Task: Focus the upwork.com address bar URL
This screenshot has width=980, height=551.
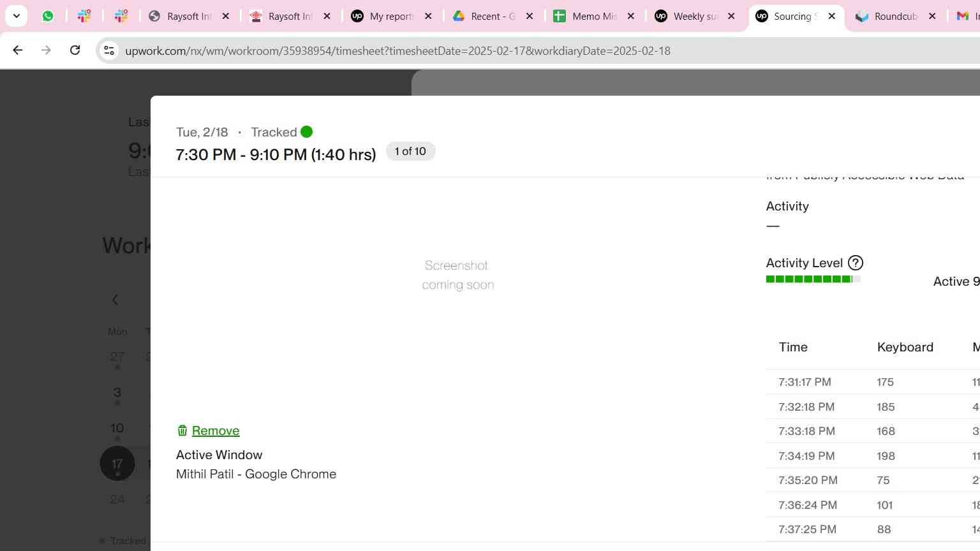Action: (x=397, y=51)
